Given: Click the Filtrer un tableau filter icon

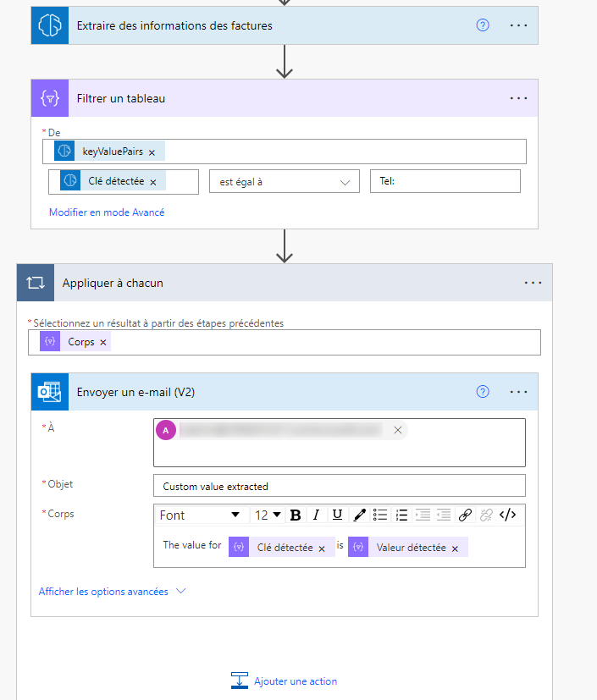Looking at the screenshot, I should [50, 98].
